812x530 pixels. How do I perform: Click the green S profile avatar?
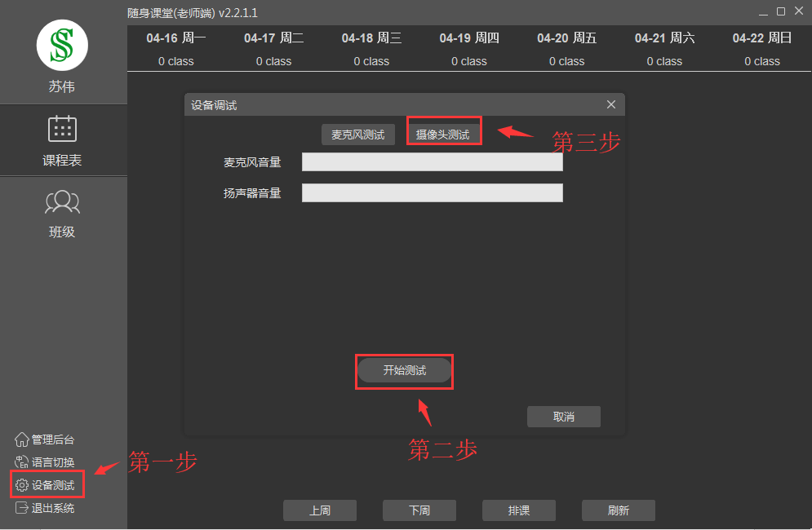(62, 45)
